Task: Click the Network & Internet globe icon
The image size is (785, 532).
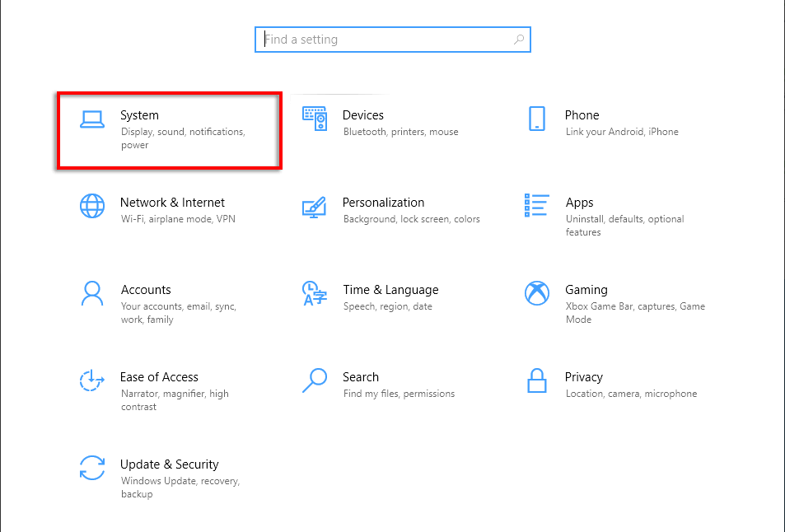Action: [x=91, y=206]
